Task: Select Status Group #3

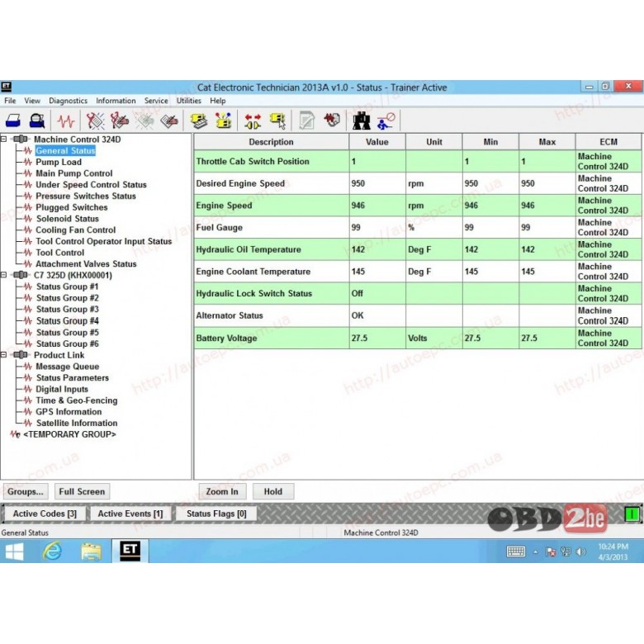Action: tap(68, 309)
